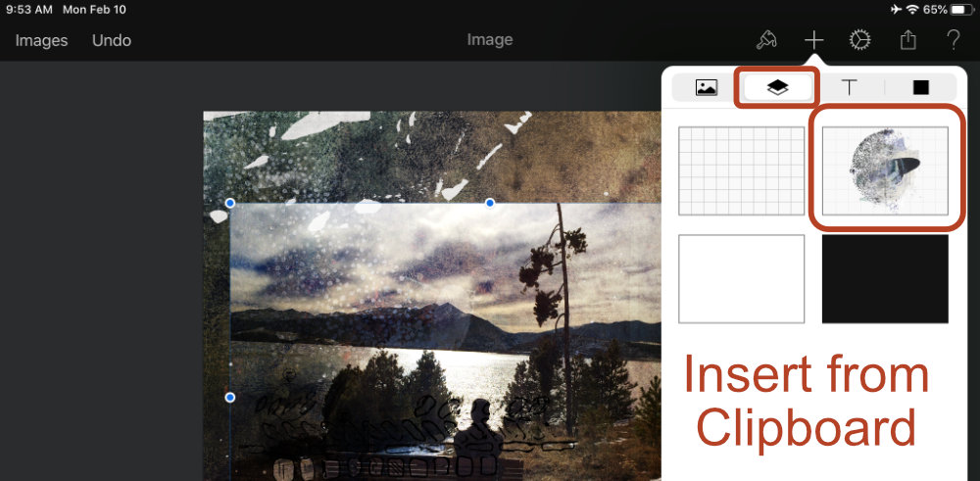The height and width of the screenshot is (481, 980).
Task: Tap the Undo button
Action: [112, 40]
